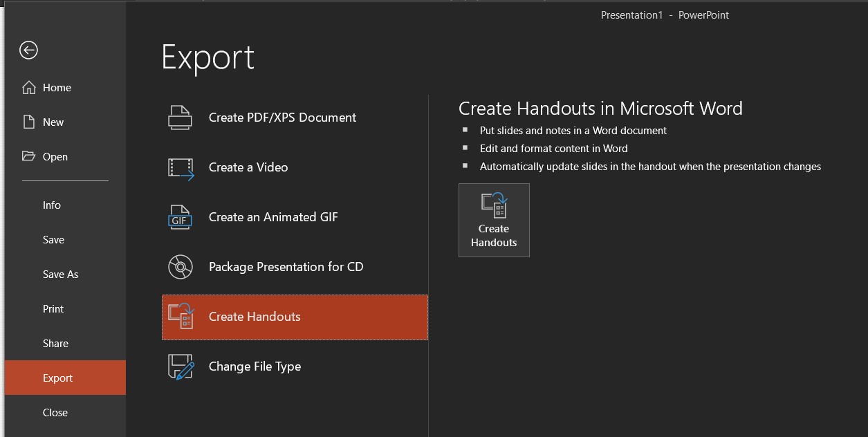Click the Animated GIF icon
The width and height of the screenshot is (868, 437).
point(180,217)
